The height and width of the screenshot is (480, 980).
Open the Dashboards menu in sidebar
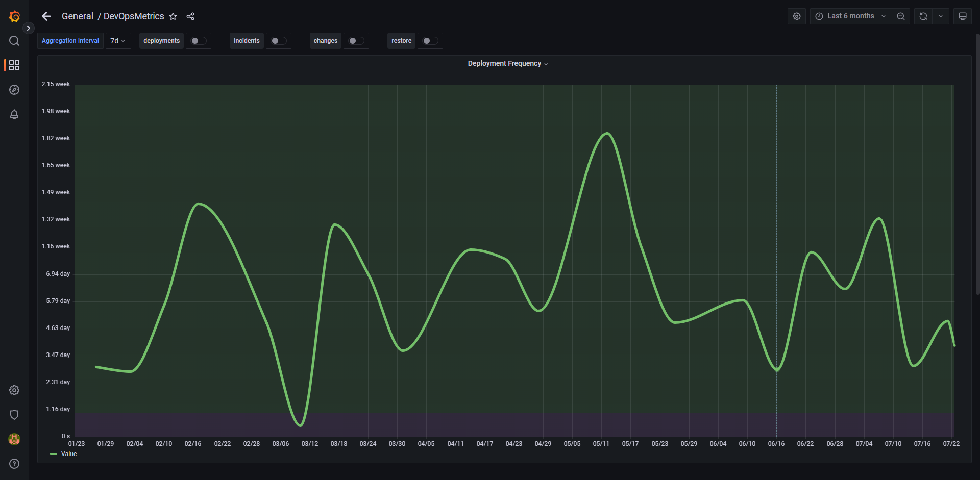pyautogui.click(x=14, y=65)
